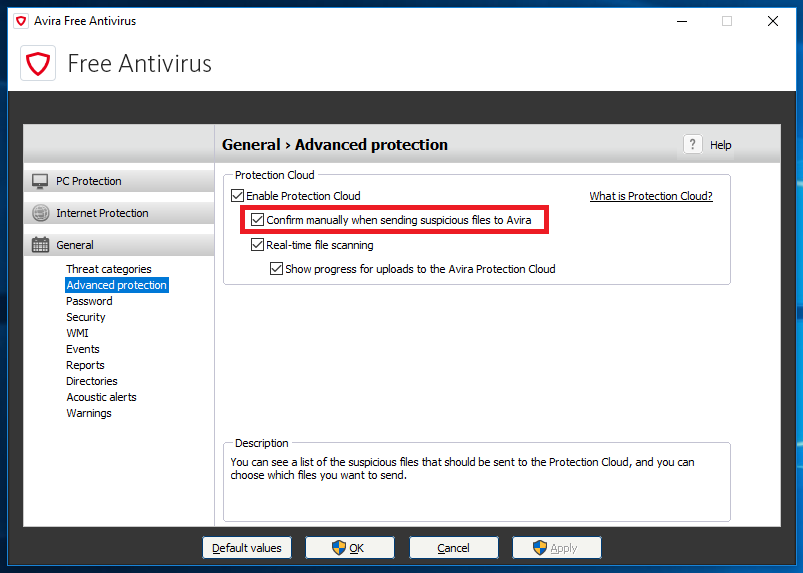Click the Internet Protection globe icon
This screenshot has width=803, height=573.
(40, 213)
